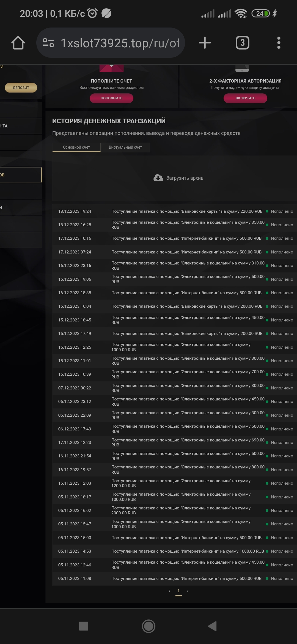
Task: Tap the Android recent apps square button
Action: [84, 626]
